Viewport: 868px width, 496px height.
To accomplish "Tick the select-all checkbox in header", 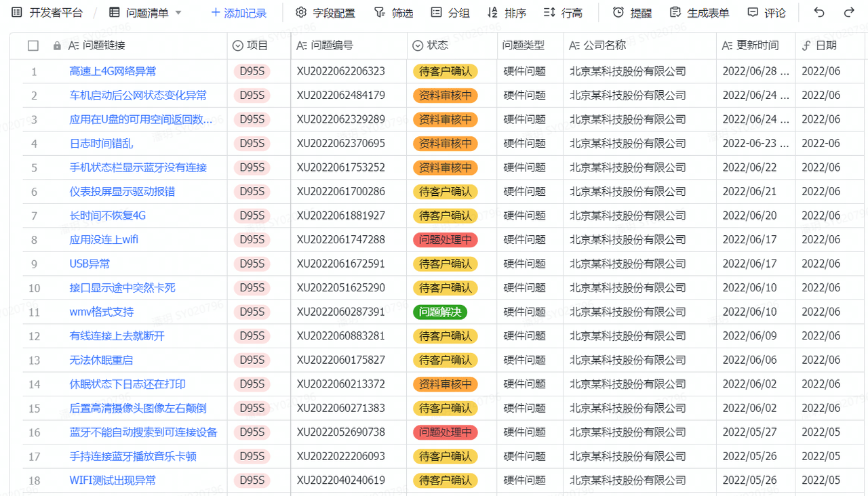I will (33, 45).
